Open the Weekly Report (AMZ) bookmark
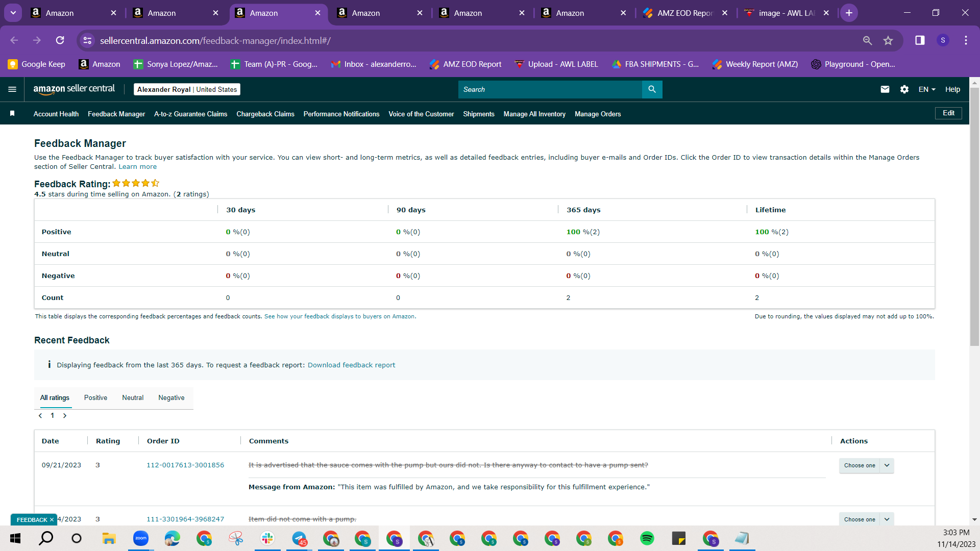This screenshot has width=980, height=551. [755, 64]
